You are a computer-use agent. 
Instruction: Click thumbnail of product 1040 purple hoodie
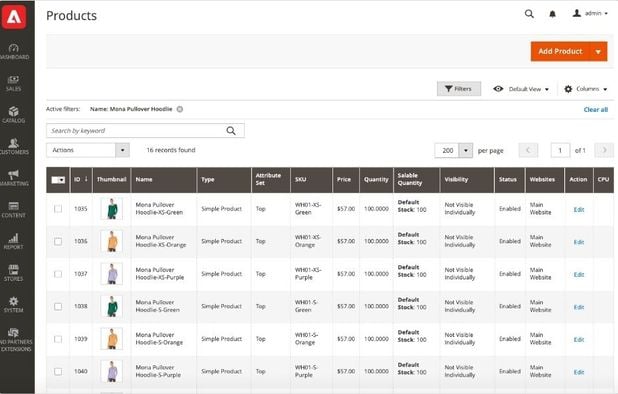(x=112, y=371)
